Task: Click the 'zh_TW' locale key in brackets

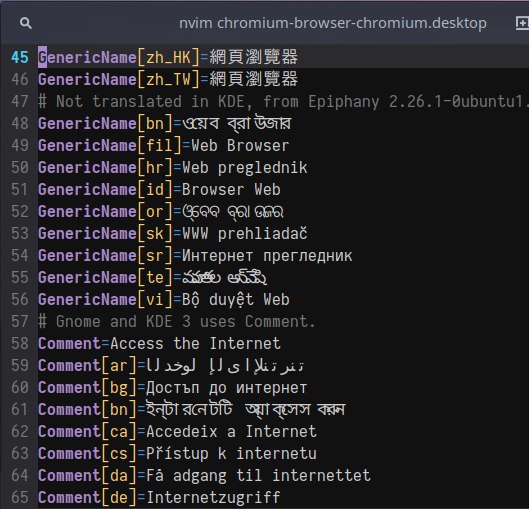Action: pyautogui.click(x=168, y=80)
